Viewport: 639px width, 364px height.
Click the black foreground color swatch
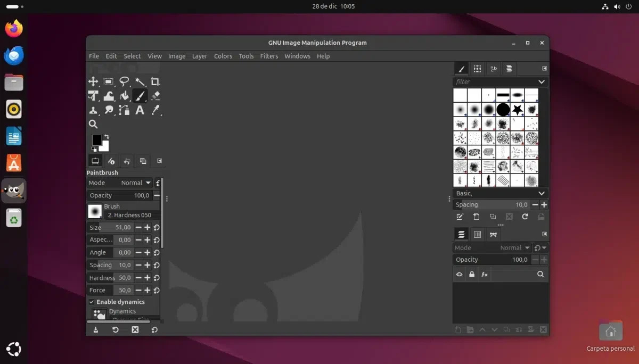[97, 140]
